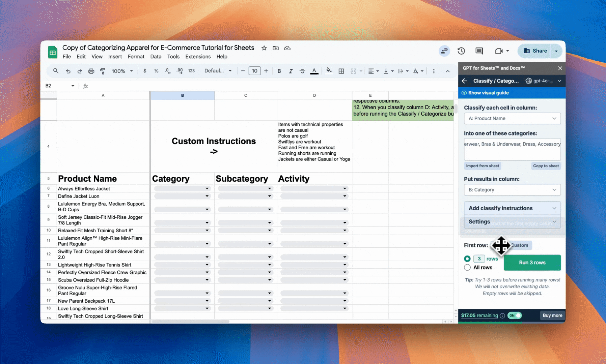Viewport: 606px width, 364px height.
Task: Click Buy more button
Action: [552, 315]
